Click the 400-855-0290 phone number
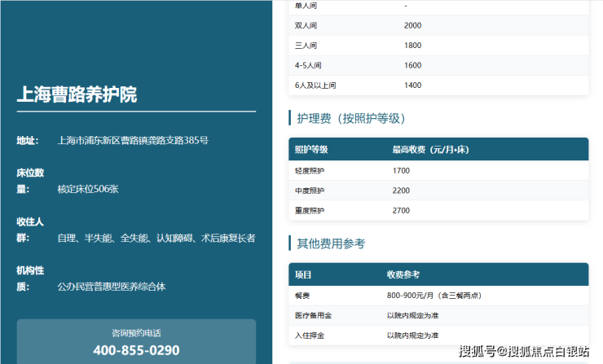The height and width of the screenshot is (364, 603). tap(136, 350)
